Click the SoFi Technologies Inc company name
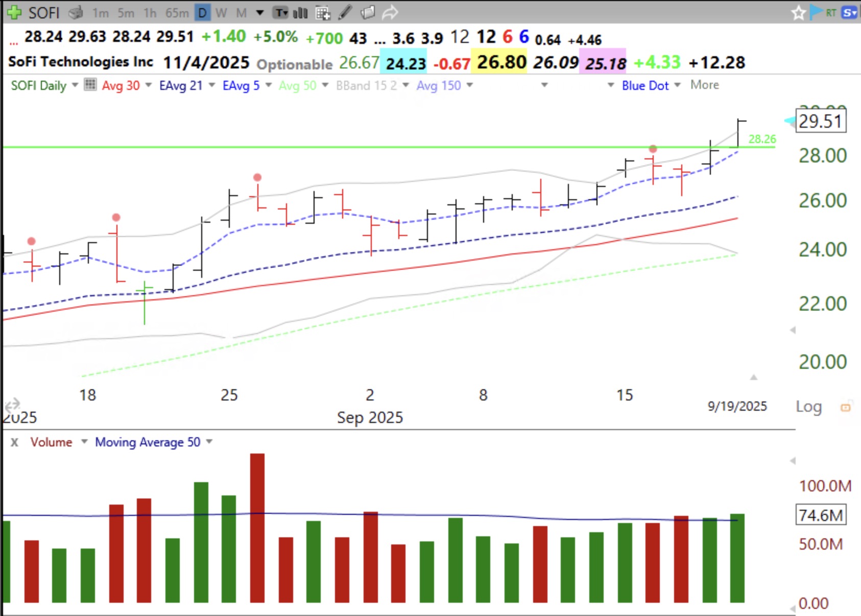861x616 pixels. pos(81,62)
